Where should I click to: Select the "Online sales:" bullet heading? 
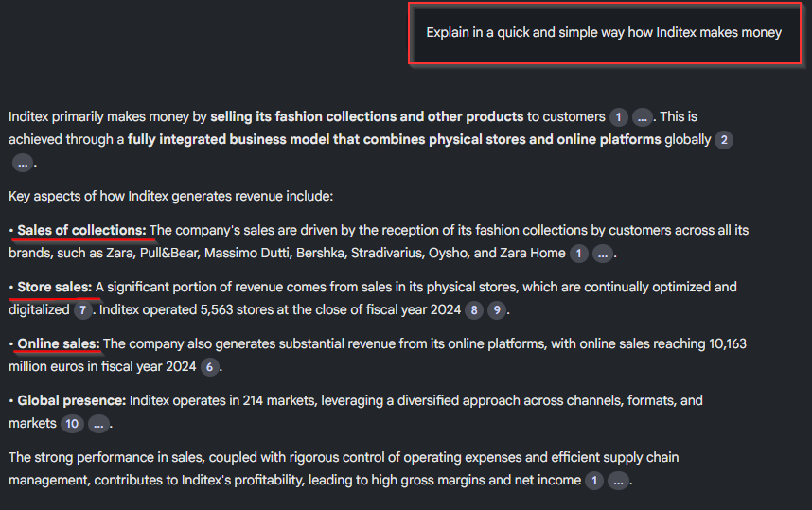(58, 343)
